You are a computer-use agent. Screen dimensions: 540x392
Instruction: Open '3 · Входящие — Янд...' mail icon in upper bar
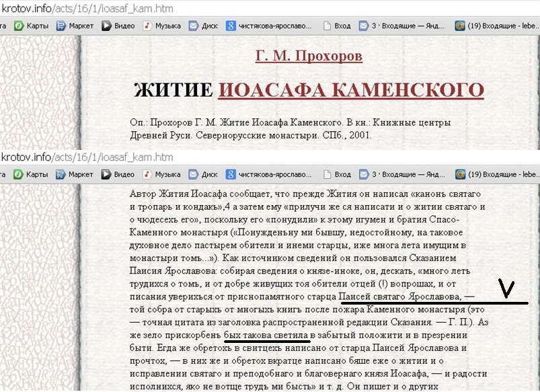click(363, 26)
